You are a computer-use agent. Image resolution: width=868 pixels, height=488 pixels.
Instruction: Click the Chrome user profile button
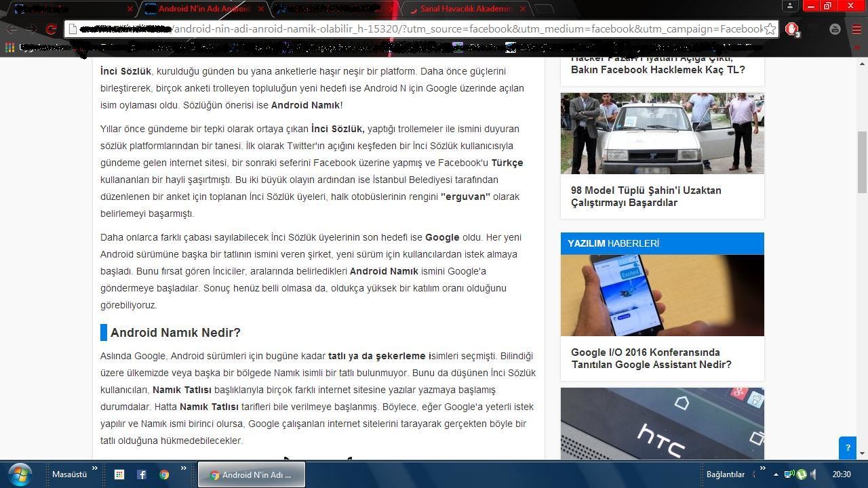click(789, 5)
